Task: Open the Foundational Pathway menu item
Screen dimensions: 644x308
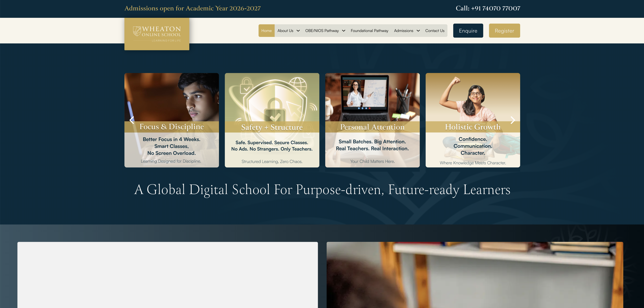Action: 369,31
